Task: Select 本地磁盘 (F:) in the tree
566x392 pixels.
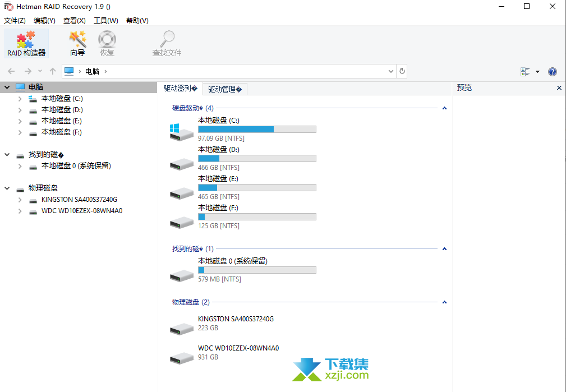Action: click(62, 132)
